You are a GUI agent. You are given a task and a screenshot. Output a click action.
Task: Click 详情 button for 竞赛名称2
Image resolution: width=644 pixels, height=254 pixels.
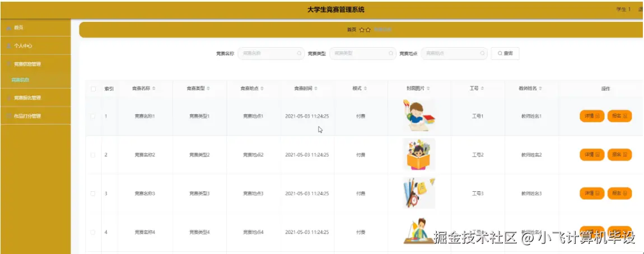pyautogui.click(x=592, y=155)
